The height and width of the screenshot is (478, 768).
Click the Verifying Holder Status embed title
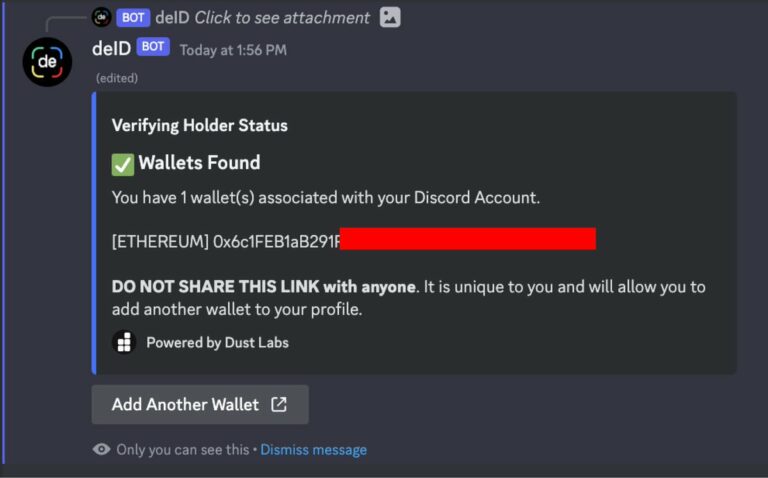click(200, 125)
